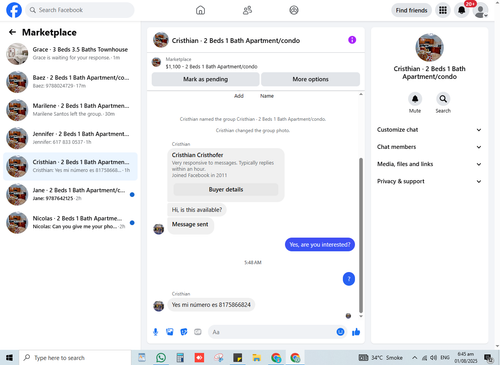Open the emoji picker in message box
This screenshot has width=500, height=365.
(x=340, y=332)
